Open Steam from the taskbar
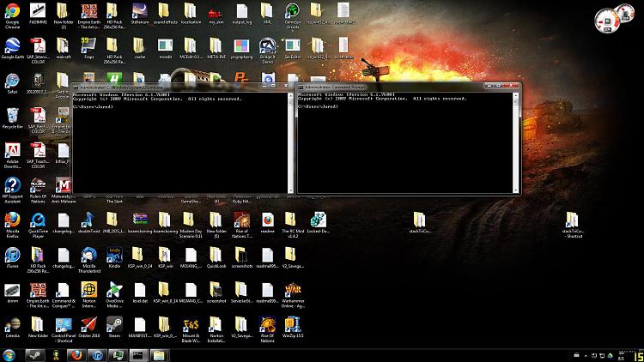The width and height of the screenshot is (644, 362). pos(34,355)
